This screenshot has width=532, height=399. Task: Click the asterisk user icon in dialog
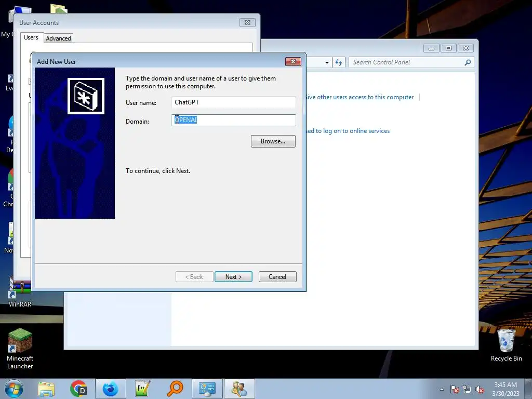(x=86, y=96)
